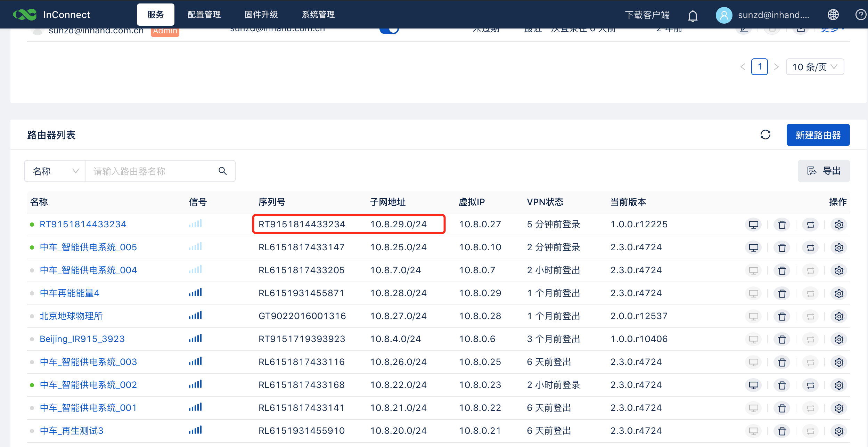Viewport: 868px width, 447px height.
Task: Click the refresh router list icon
Action: (765, 135)
